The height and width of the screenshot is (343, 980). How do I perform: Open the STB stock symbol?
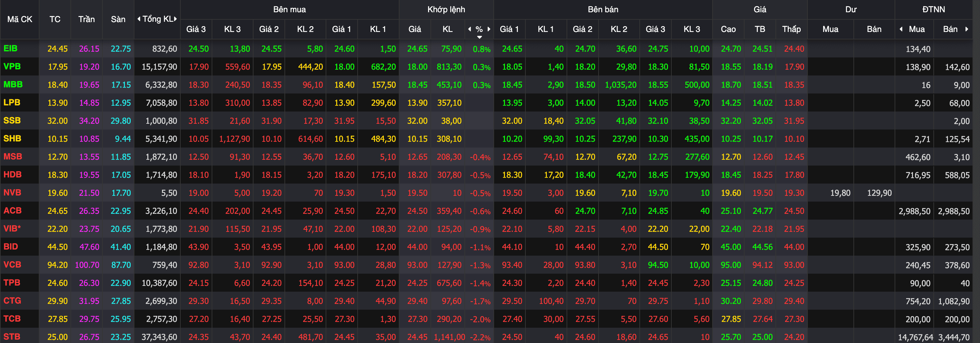click(x=12, y=337)
